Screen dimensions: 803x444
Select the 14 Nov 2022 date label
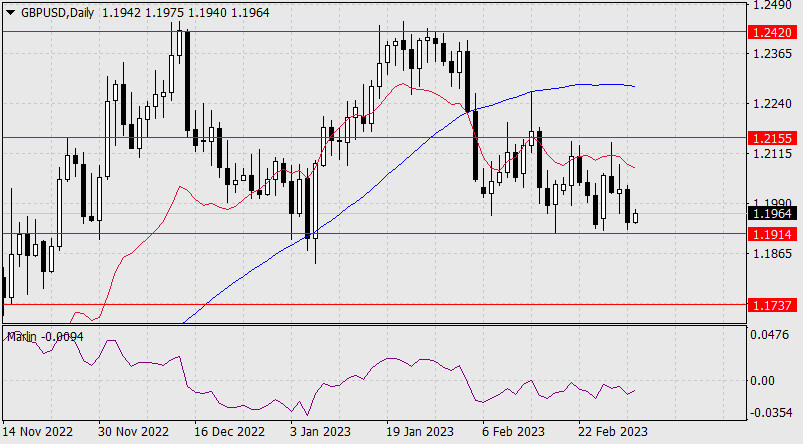point(38,432)
